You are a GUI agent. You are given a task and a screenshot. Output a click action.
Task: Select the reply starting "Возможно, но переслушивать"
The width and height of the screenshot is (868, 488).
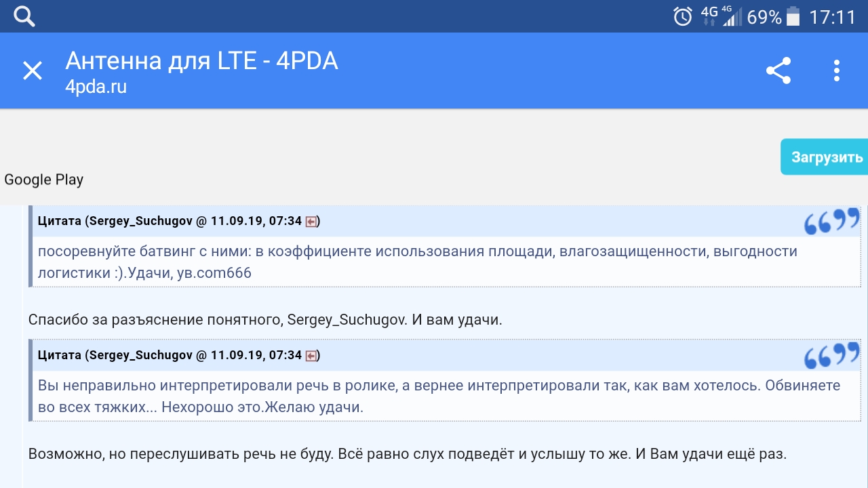coord(408,454)
